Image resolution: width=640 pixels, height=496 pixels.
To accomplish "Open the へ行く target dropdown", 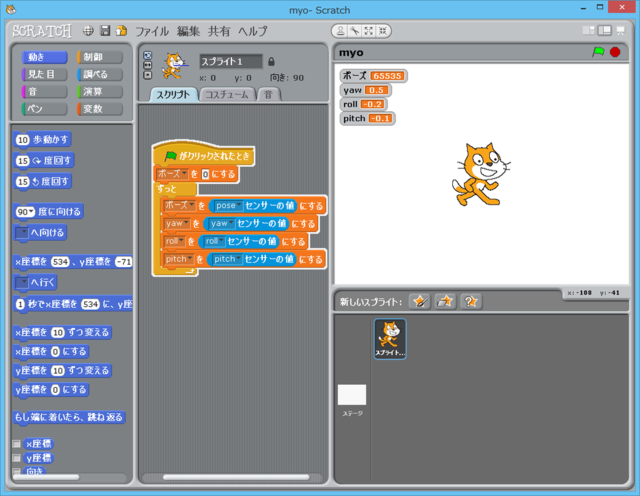I will click(22, 282).
